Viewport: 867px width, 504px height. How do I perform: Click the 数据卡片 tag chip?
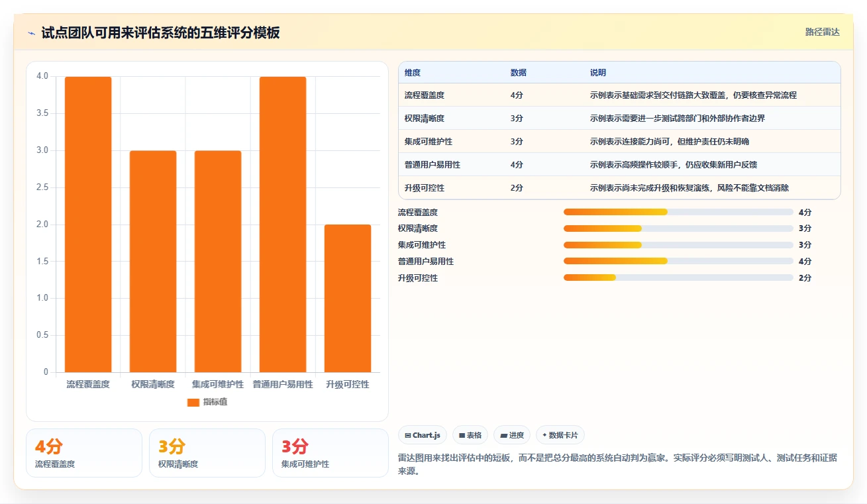(x=560, y=435)
